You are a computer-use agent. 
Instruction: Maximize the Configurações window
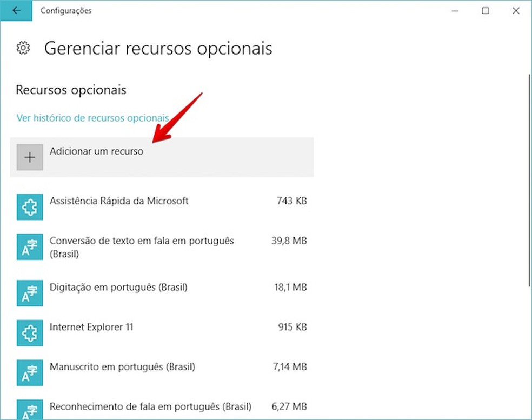(486, 11)
